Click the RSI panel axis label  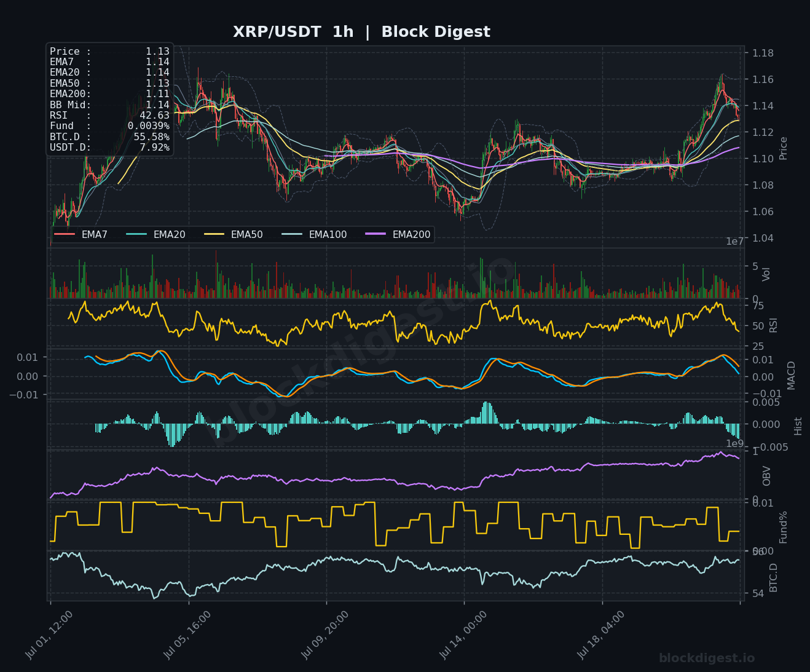774,325
